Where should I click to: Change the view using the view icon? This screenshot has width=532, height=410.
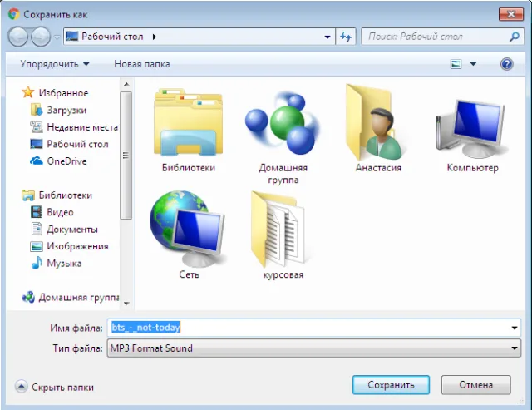click(x=456, y=64)
